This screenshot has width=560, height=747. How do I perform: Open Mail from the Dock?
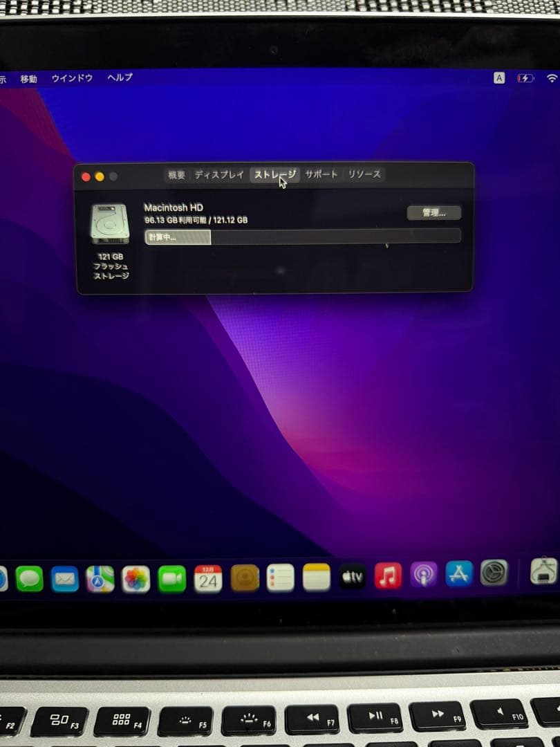click(x=64, y=578)
